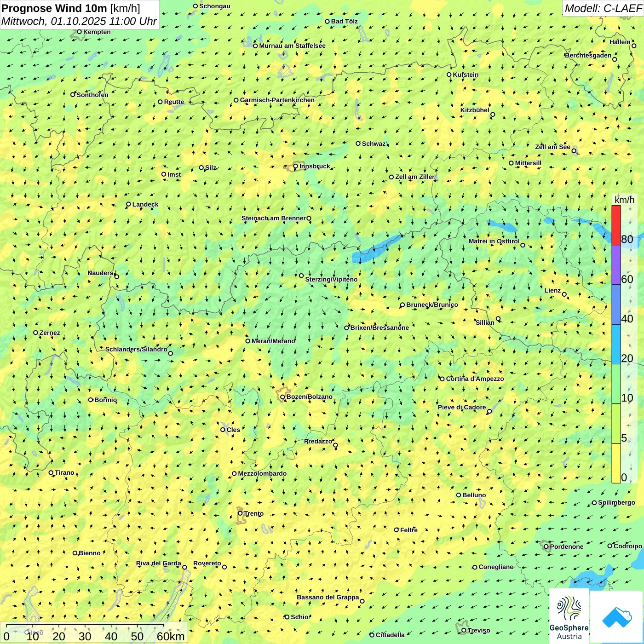Select the Kitzbühel label
Image resolution: width=644 pixels, height=644 pixels.
coord(475,110)
